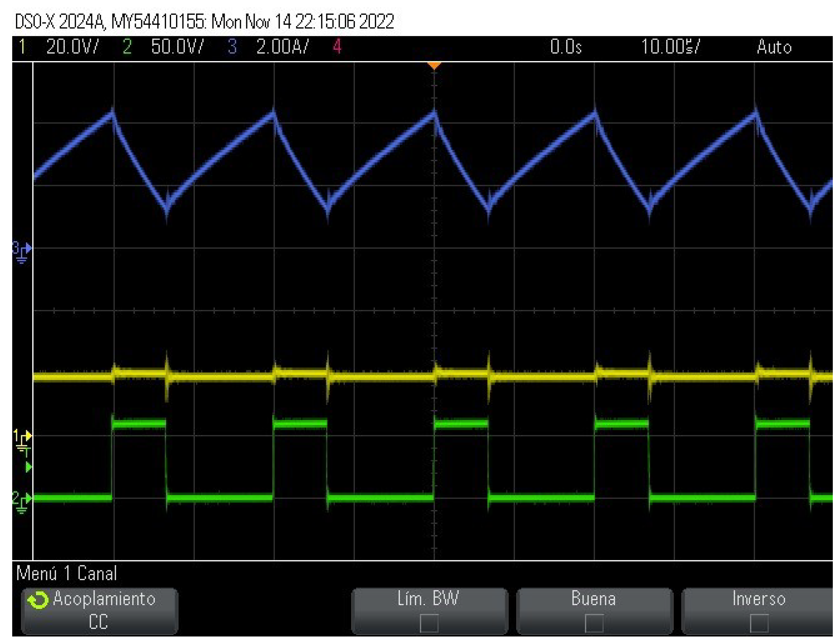Open the Acoplamiento CC coupling selector

[100, 611]
